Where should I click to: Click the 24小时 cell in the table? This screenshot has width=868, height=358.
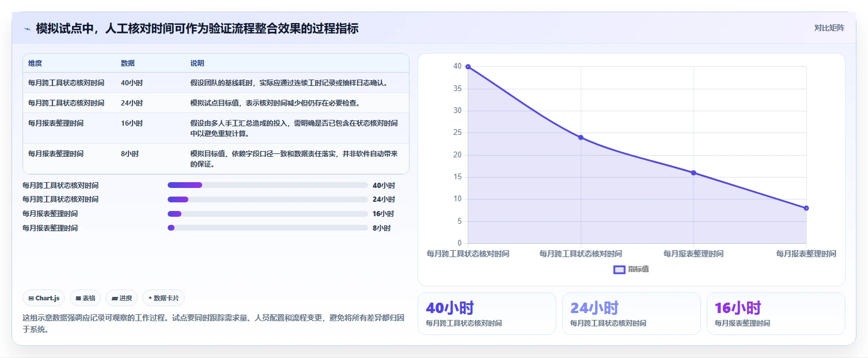[x=132, y=103]
